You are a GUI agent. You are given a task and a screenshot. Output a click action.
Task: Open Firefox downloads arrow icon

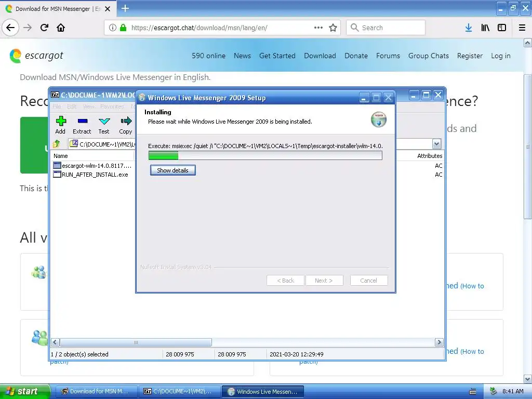click(469, 28)
